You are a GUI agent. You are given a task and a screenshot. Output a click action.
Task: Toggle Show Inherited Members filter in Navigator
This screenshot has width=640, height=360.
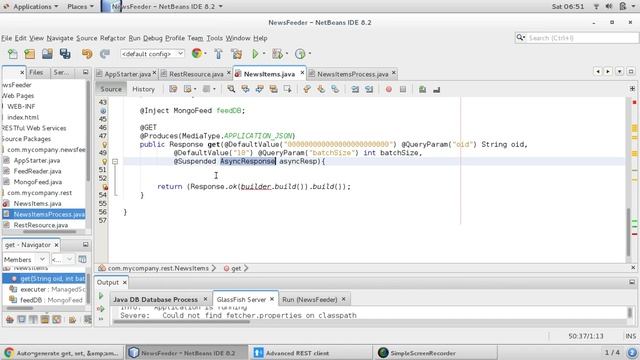10,319
